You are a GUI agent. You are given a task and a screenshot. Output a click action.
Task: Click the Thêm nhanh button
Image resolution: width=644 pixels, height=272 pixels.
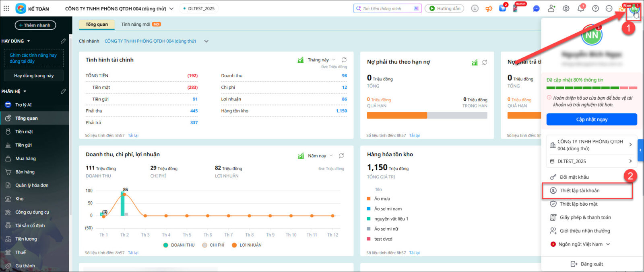click(x=35, y=25)
